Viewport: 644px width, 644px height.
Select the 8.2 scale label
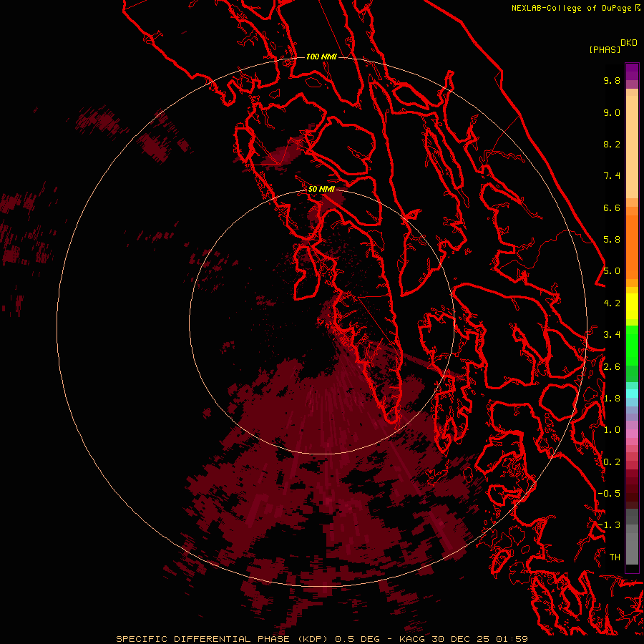click(612, 144)
